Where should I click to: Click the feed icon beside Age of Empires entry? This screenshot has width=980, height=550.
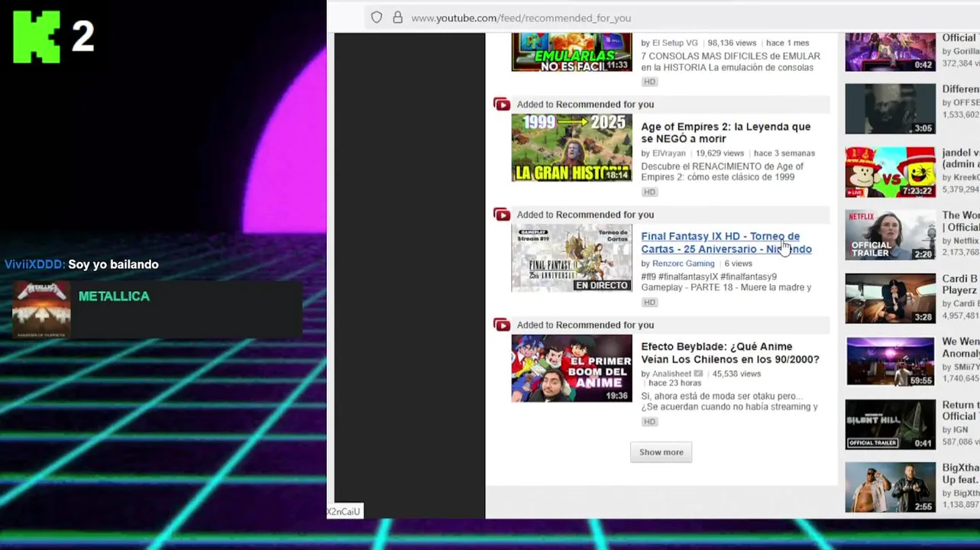502,105
